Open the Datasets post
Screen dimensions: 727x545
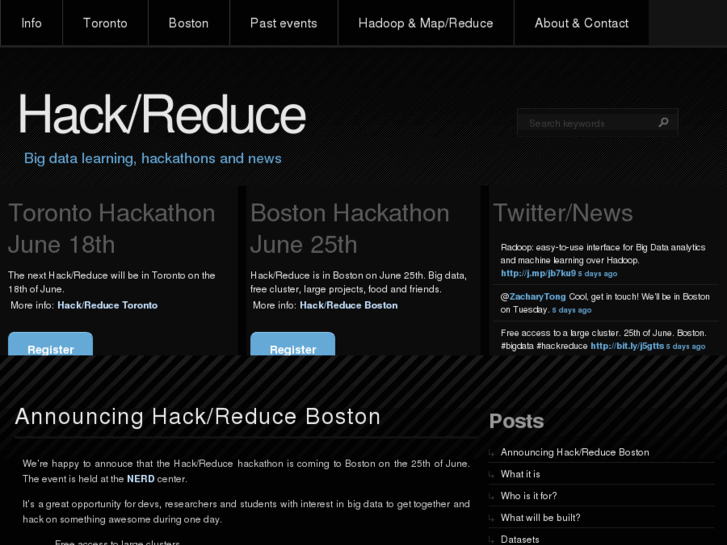pos(520,539)
